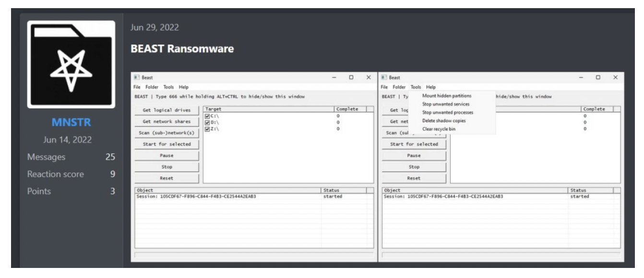Click Scan (sub-)network(s) in left window

pyautogui.click(x=167, y=132)
